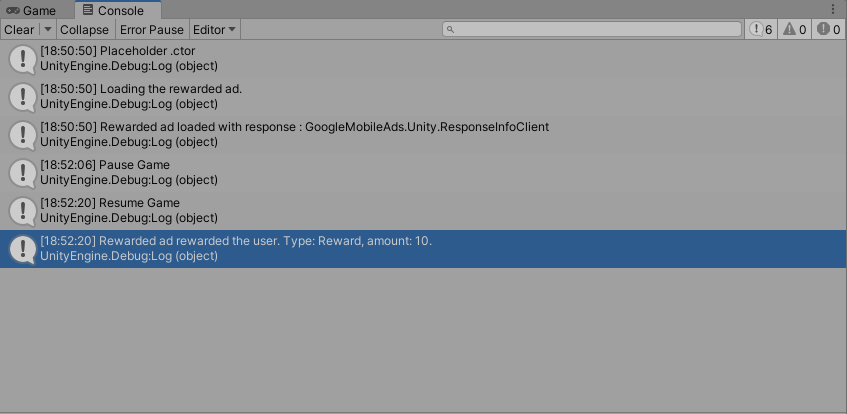Click the magnifier icon in search box
This screenshot has height=414, width=847.
point(451,30)
